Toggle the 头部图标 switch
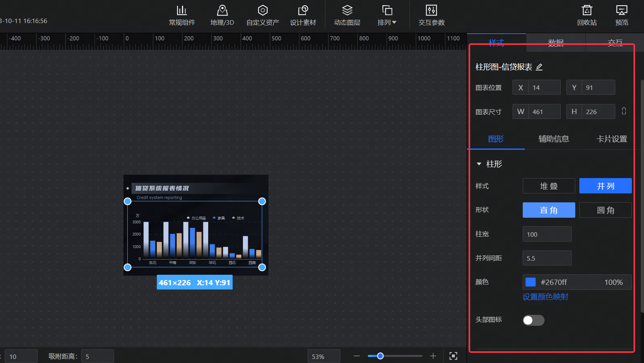Screen dimensions: 644x363 click(533, 321)
